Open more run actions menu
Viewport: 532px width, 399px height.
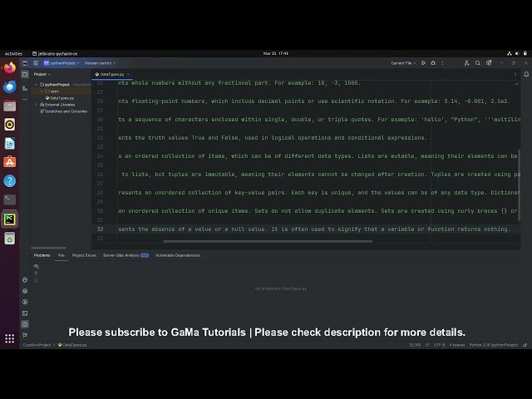tap(442, 63)
